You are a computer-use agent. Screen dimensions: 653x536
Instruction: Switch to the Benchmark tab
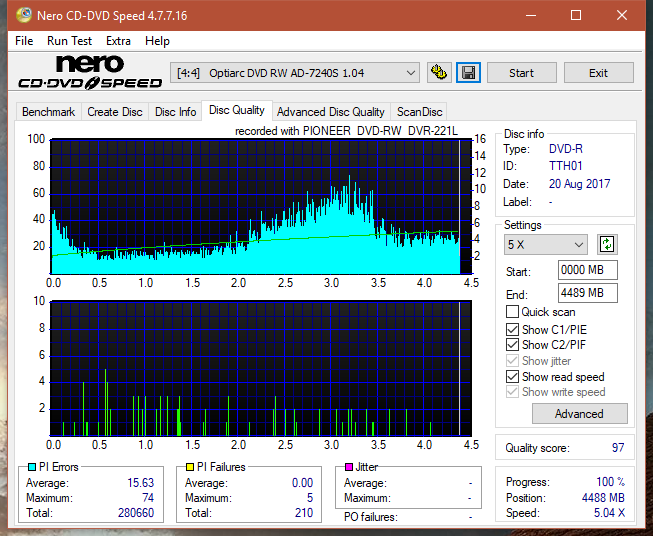[x=49, y=112]
